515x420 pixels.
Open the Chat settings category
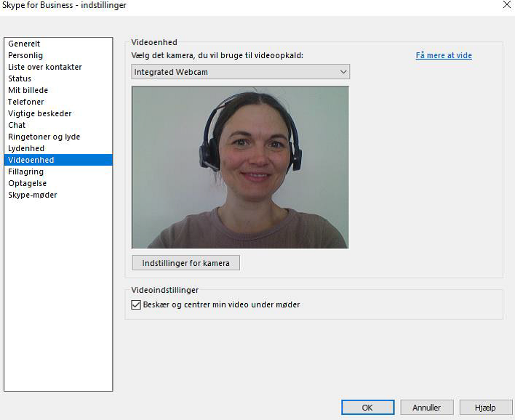pos(58,125)
